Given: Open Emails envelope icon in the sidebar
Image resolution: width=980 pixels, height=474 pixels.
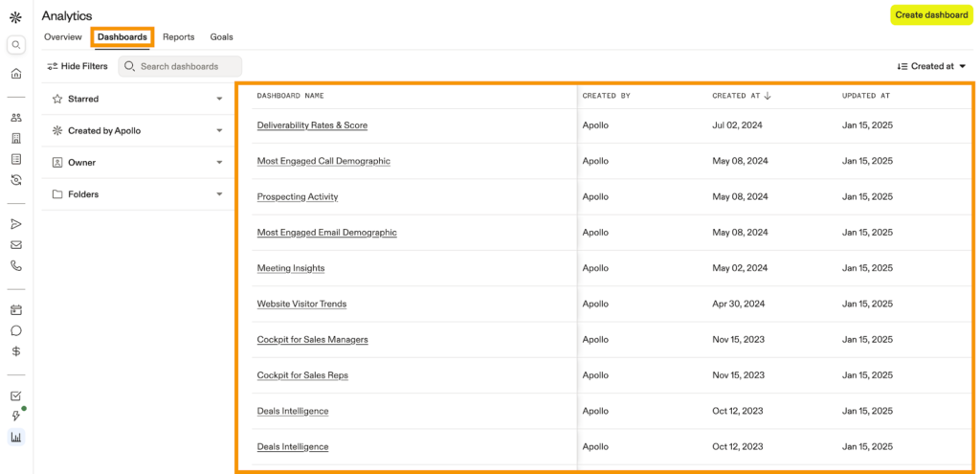Looking at the screenshot, I should 16,245.
